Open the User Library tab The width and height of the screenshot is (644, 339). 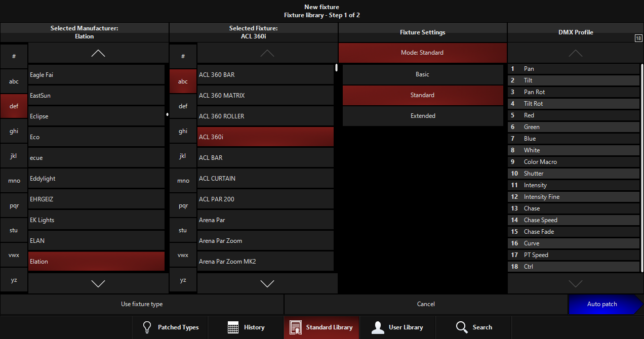397,327
